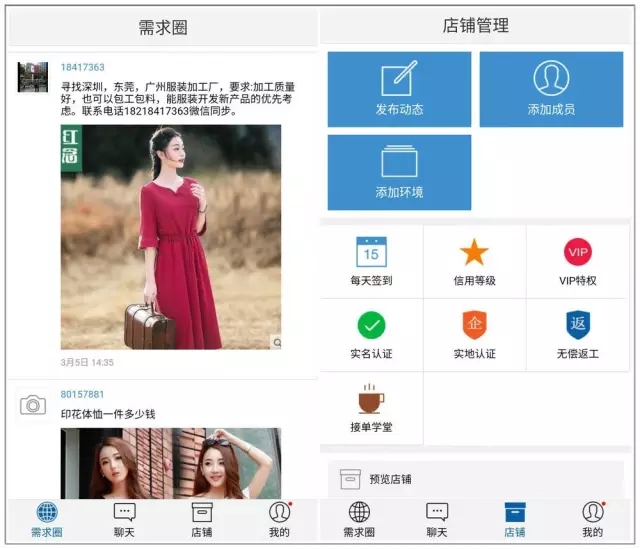Select the 添加环境 add environment tile
Image resolution: width=640 pixels, height=549 pixels.
pyautogui.click(x=399, y=172)
